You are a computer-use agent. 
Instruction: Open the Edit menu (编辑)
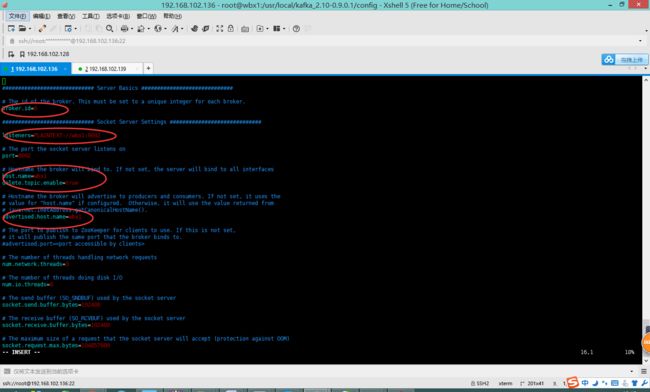coord(41,16)
